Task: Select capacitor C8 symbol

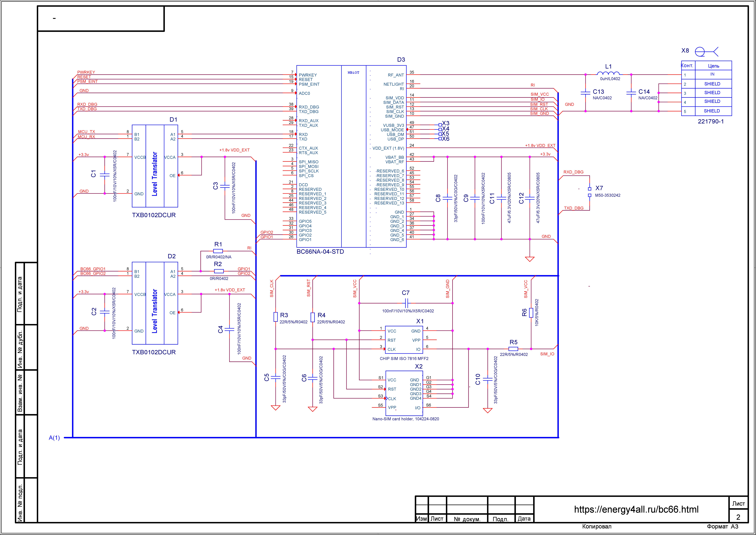Action: click(x=448, y=198)
